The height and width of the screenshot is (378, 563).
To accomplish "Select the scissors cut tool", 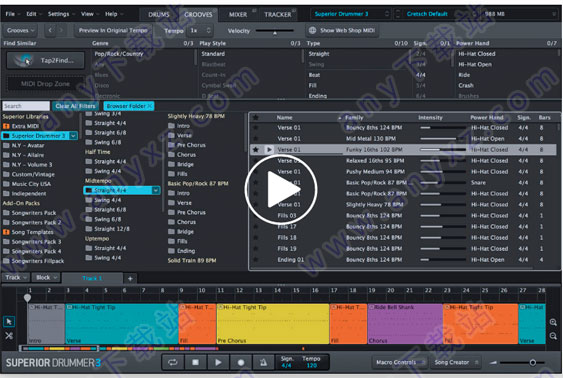I will [9, 336].
